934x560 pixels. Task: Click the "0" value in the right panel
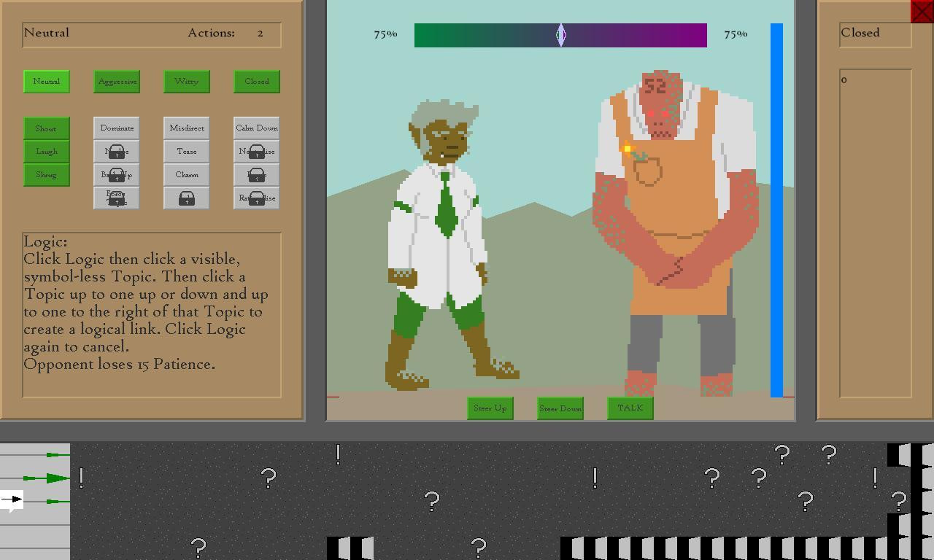pyautogui.click(x=844, y=80)
